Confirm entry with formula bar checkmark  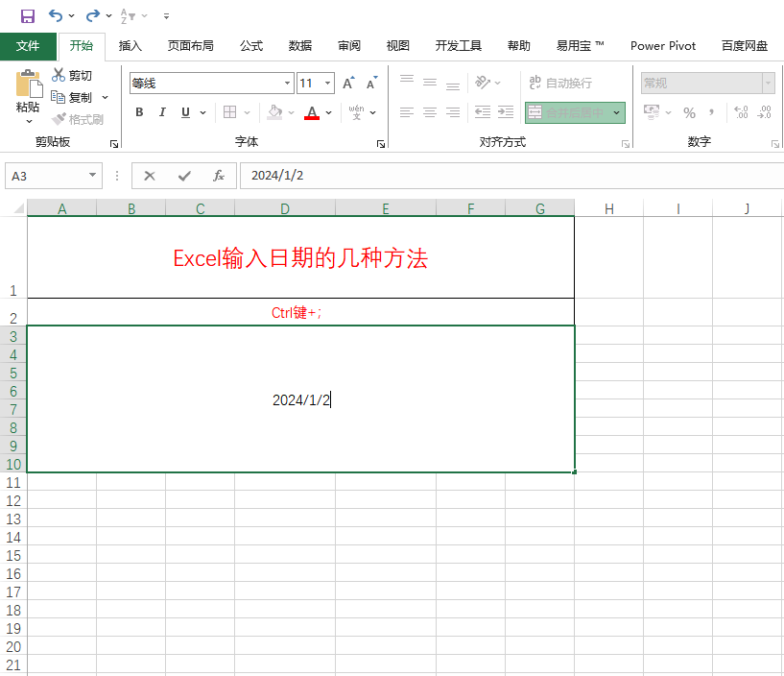[184, 176]
